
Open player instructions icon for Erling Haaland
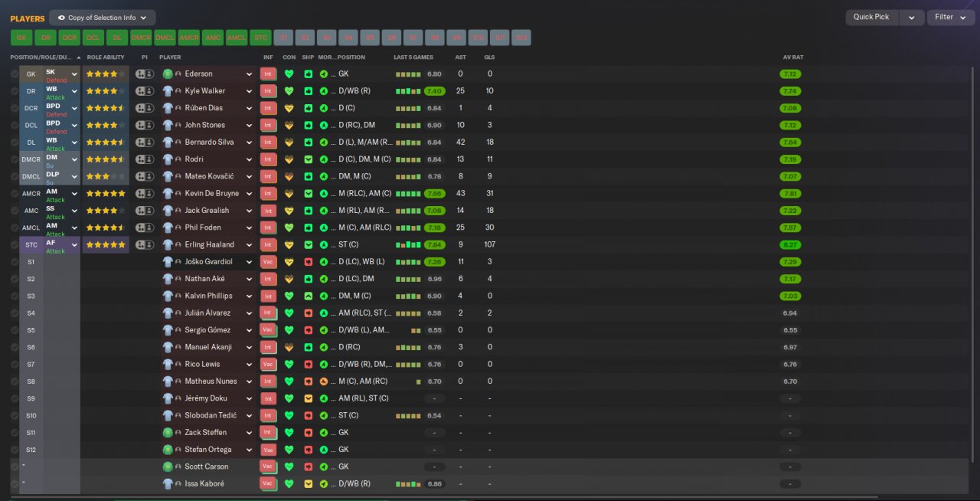coord(144,245)
